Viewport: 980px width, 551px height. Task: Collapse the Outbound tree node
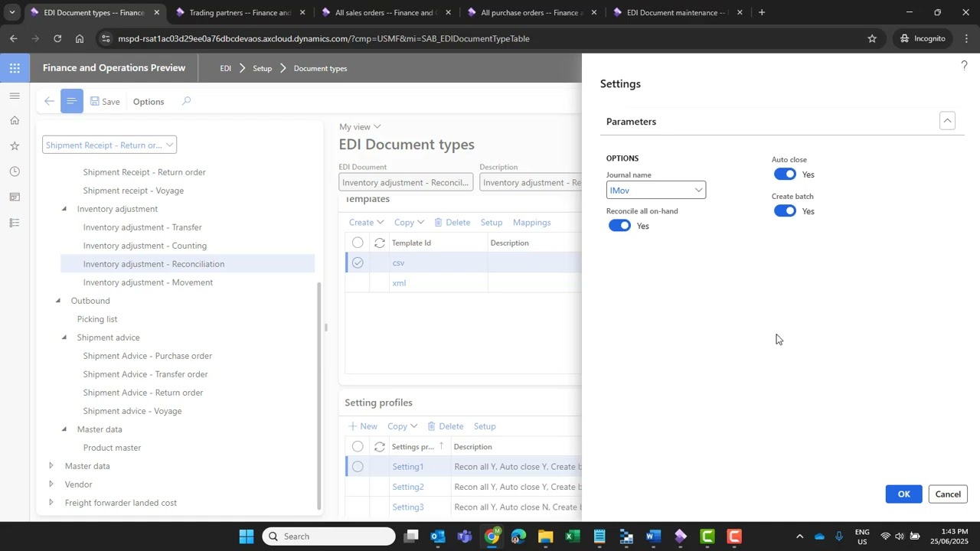coord(58,301)
